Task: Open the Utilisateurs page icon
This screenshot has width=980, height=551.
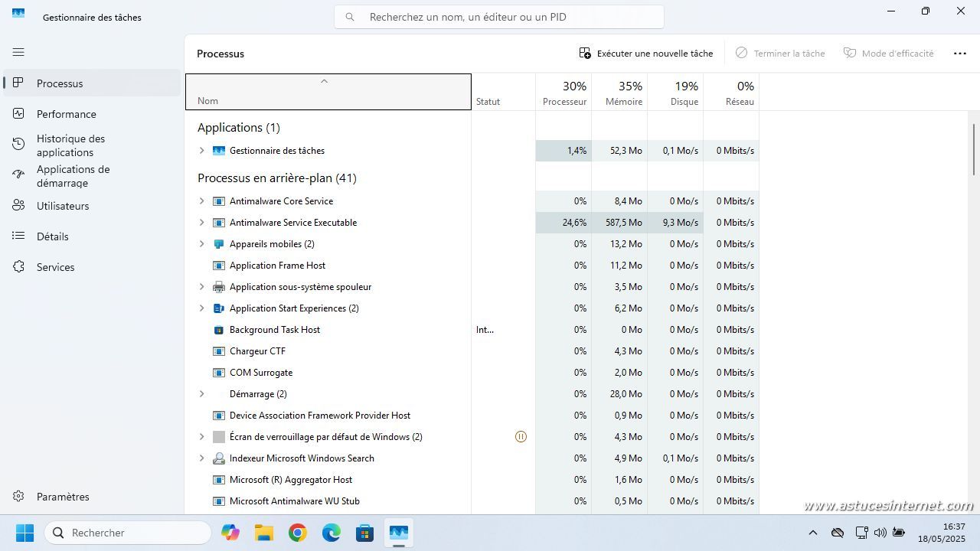Action: tap(18, 205)
